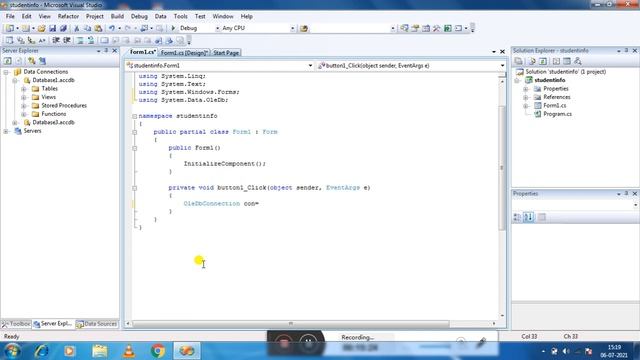Collapse the Database1.accdb node
The height and width of the screenshot is (360, 640).
[x=15, y=80]
